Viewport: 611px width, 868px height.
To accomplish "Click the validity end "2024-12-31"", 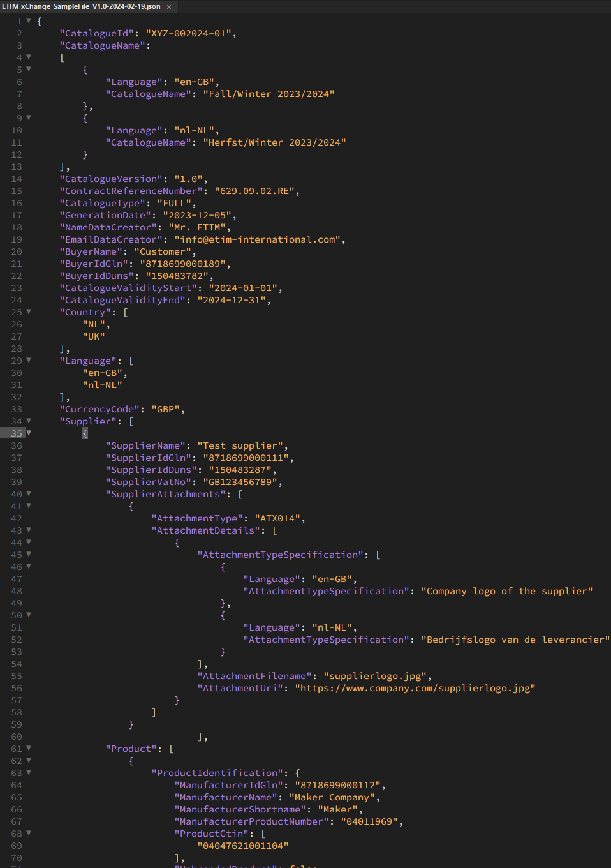I will coord(232,300).
